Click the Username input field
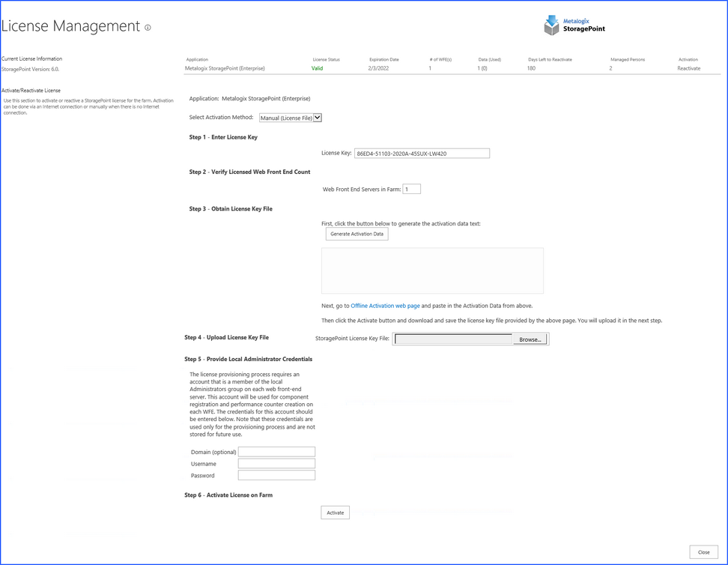This screenshot has height=565, width=728. 276,464
